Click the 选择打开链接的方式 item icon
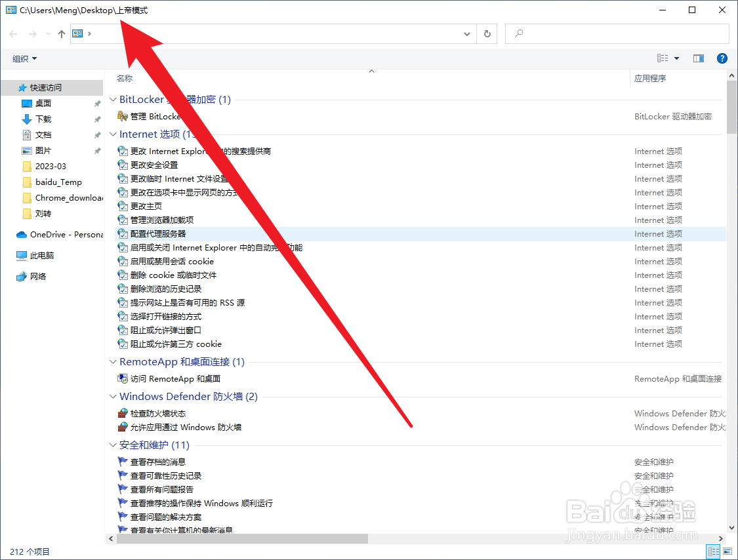The width and height of the screenshot is (738, 560). [x=123, y=316]
